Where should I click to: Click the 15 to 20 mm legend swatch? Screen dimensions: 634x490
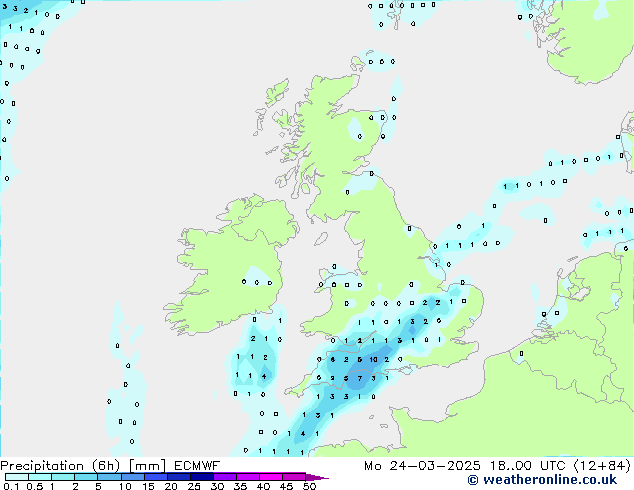tap(156, 477)
